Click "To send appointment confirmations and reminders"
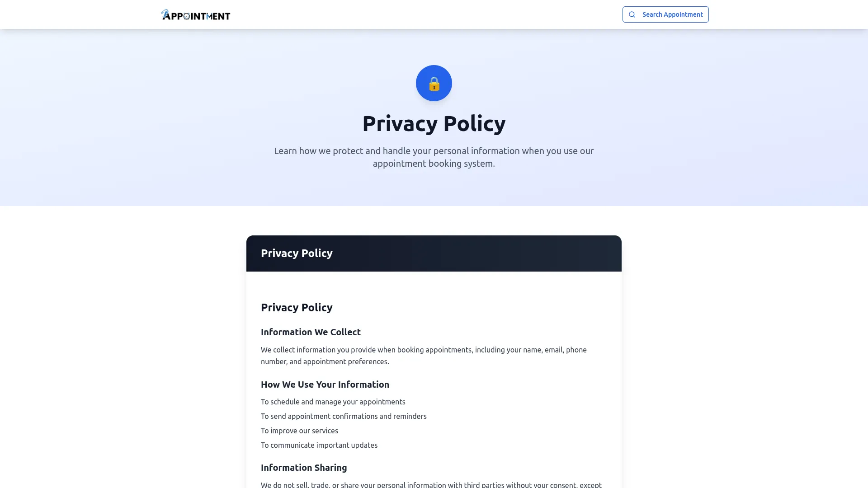 (x=344, y=416)
